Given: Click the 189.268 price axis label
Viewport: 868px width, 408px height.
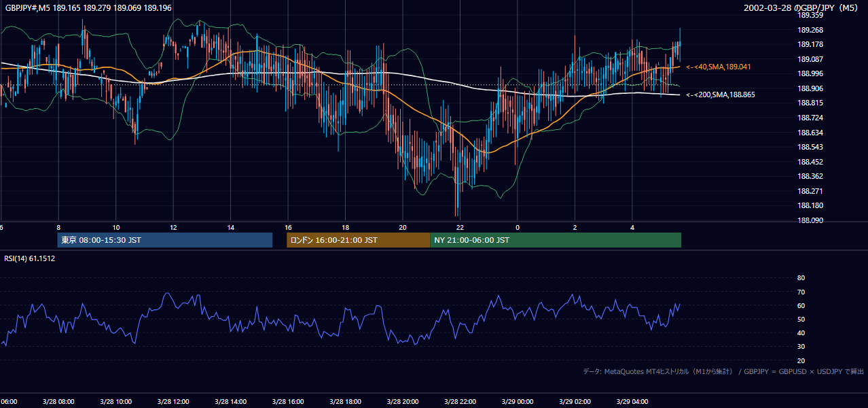Looking at the screenshot, I should tap(810, 30).
